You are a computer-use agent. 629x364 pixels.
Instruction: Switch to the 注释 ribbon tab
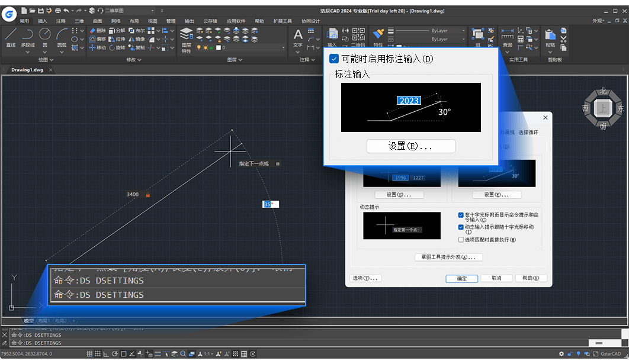(x=60, y=21)
